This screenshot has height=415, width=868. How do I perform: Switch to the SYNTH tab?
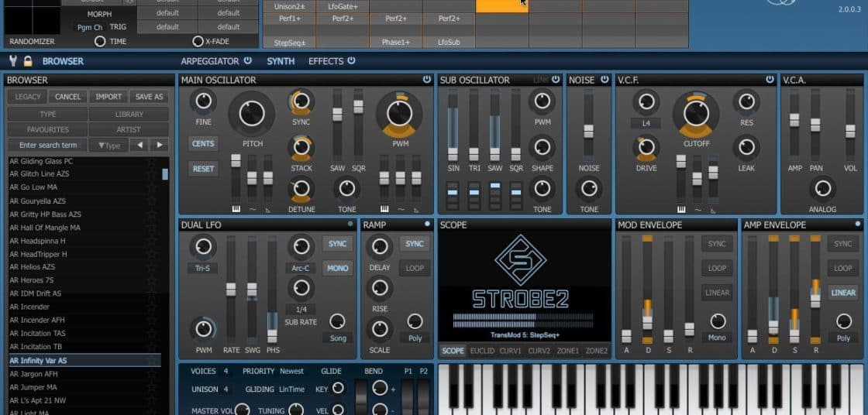[281, 61]
